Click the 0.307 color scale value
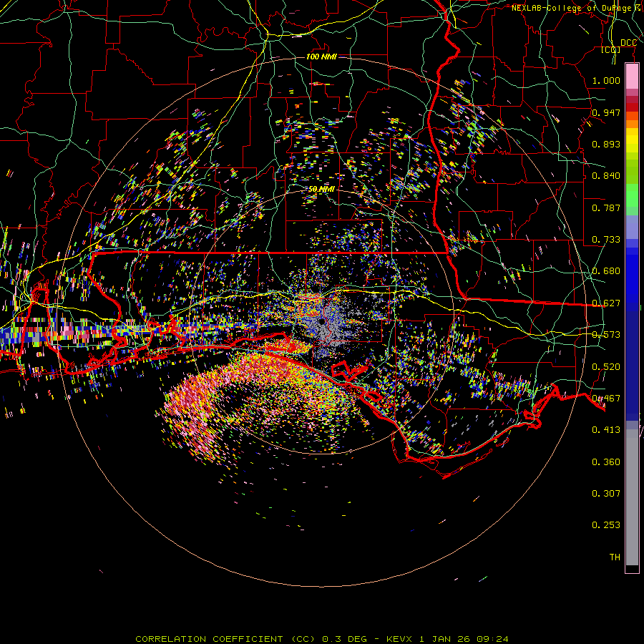This screenshot has width=644, height=644. [606, 493]
